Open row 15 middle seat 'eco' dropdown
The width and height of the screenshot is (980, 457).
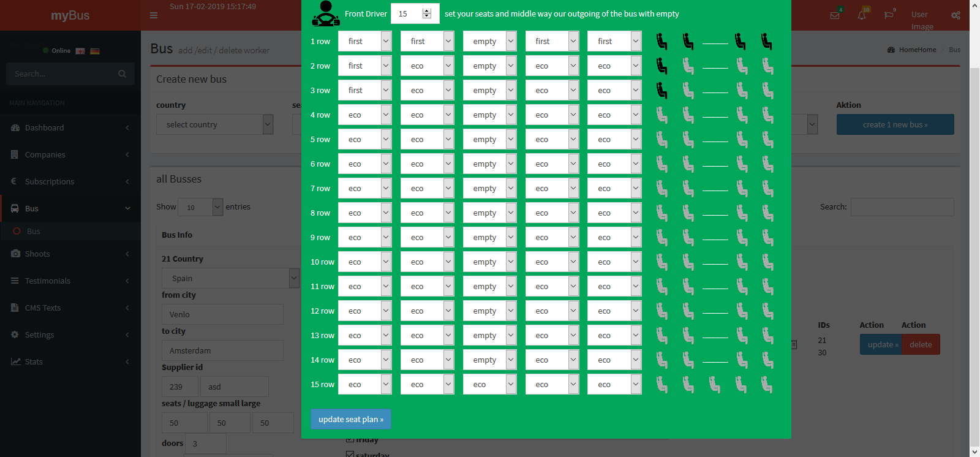coord(489,385)
